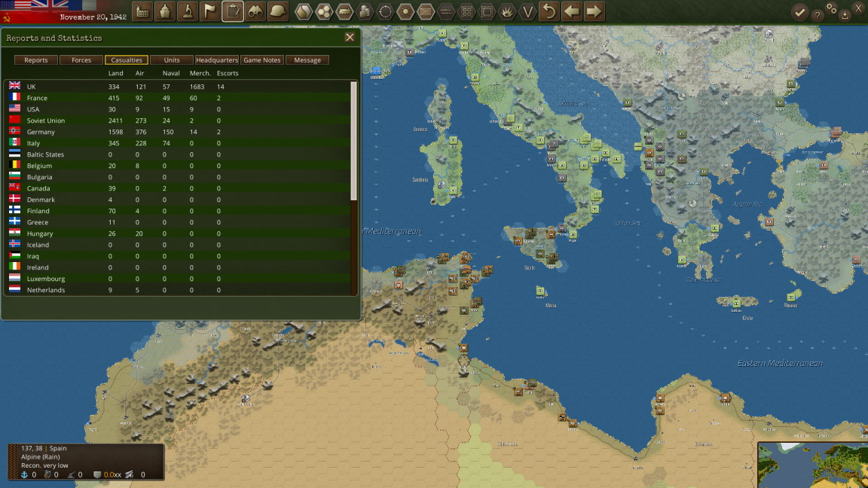Click the 'Alpine (Rain)' terrain info text
The height and width of the screenshot is (488, 868).
coord(41,457)
